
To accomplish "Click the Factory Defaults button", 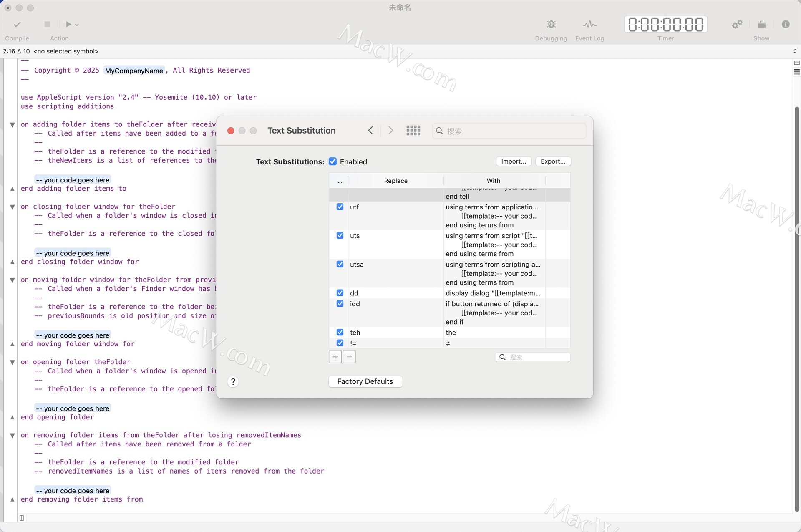I will 365,381.
